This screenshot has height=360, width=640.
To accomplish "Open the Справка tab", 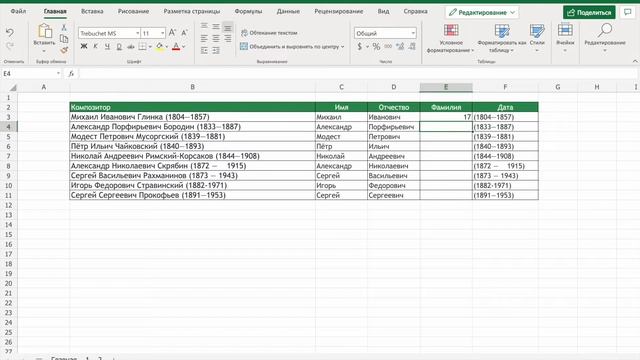I will coord(415,11).
